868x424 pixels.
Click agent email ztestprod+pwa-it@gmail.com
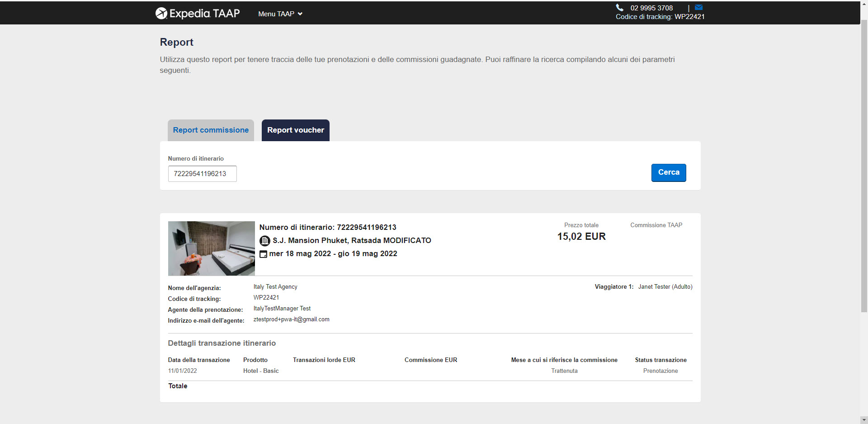(x=292, y=319)
